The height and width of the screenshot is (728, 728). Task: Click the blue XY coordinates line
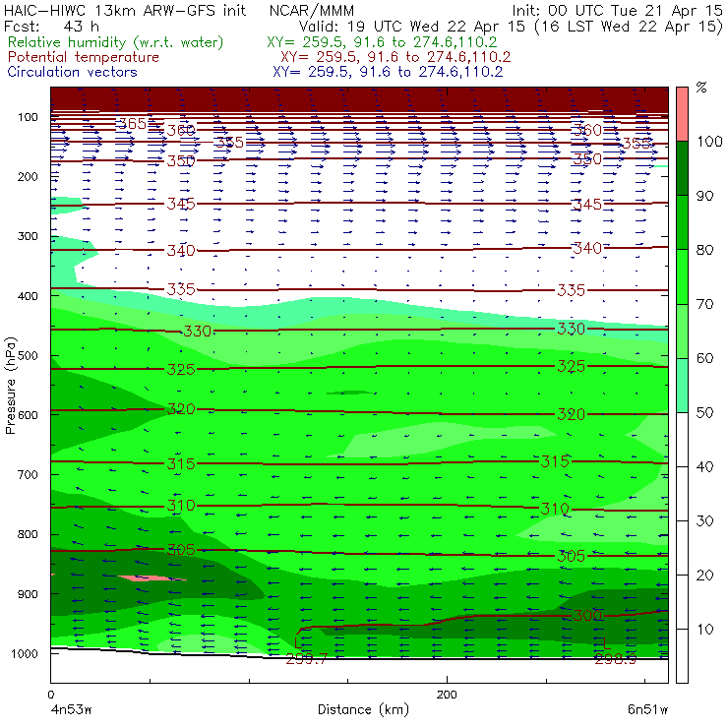pos(388,72)
